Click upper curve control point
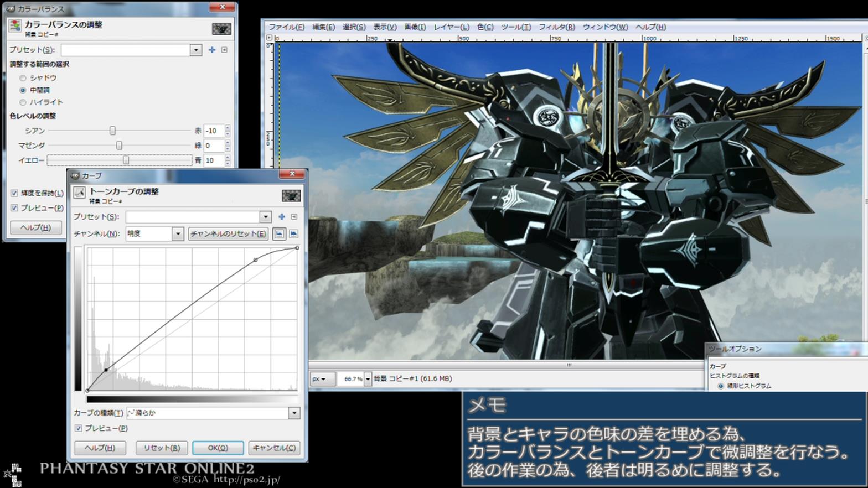Image resolution: width=868 pixels, height=488 pixels. (255, 259)
